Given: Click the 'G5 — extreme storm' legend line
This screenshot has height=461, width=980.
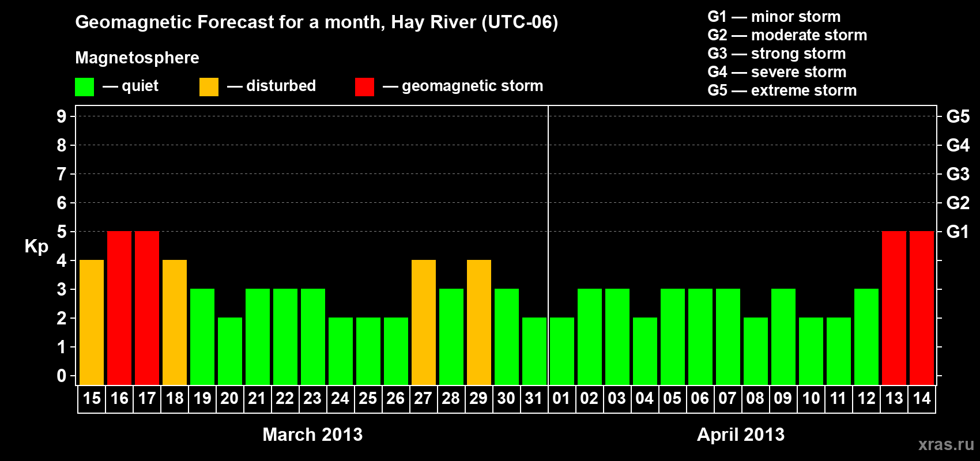Looking at the screenshot, I should 782,90.
